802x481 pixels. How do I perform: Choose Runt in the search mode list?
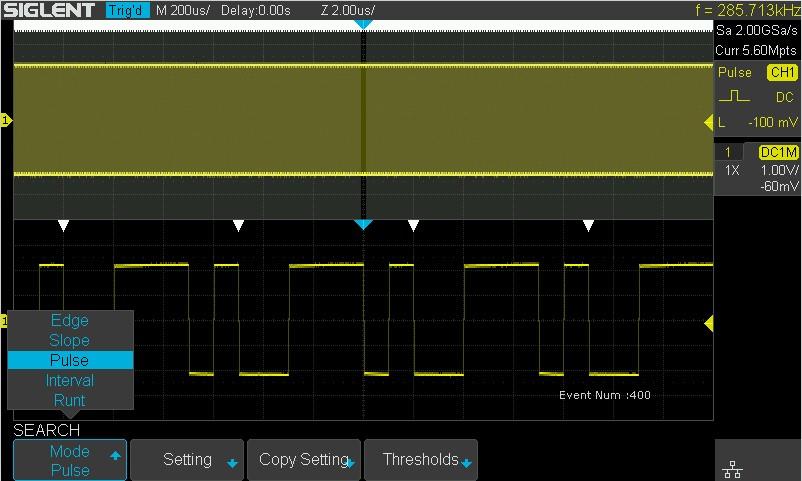70,400
